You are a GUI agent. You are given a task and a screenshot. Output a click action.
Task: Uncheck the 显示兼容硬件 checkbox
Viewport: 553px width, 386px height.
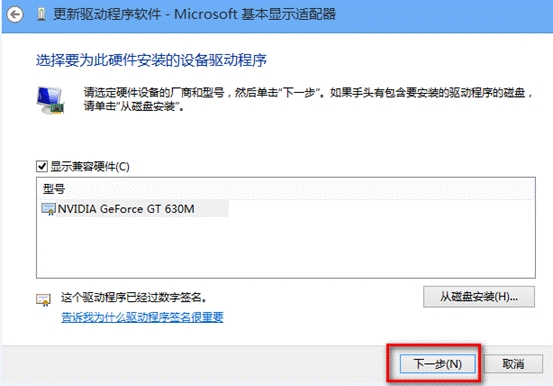point(42,166)
